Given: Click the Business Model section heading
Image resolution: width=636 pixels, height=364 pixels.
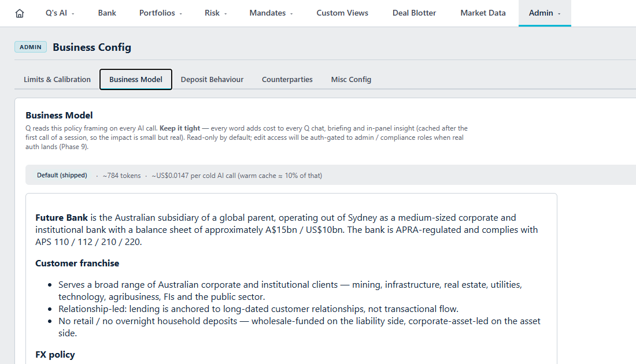Looking at the screenshot, I should click(59, 115).
